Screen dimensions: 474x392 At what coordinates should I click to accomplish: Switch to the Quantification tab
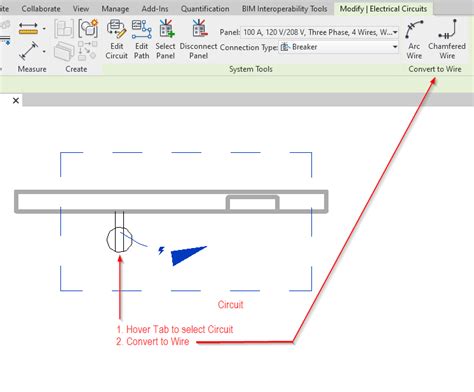pos(205,9)
